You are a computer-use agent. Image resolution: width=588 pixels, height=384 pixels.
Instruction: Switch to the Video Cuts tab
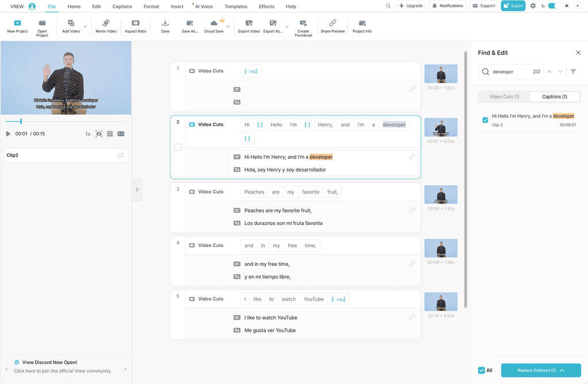[x=504, y=96]
